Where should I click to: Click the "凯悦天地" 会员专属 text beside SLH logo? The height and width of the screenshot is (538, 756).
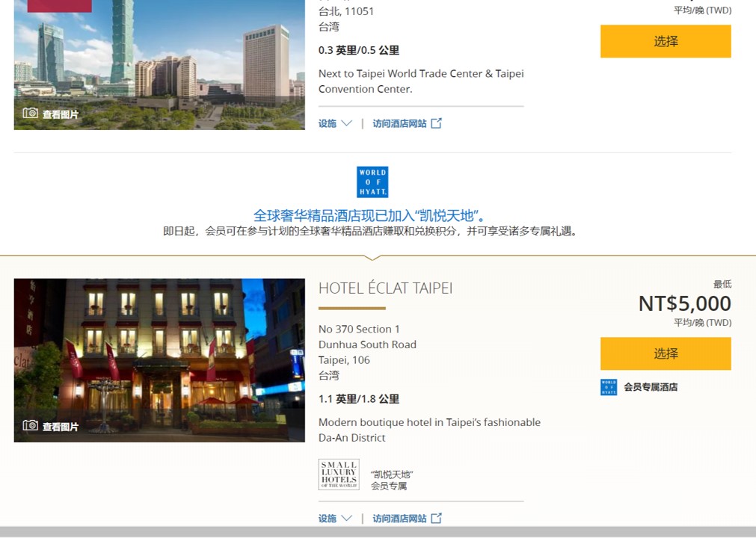392,480
